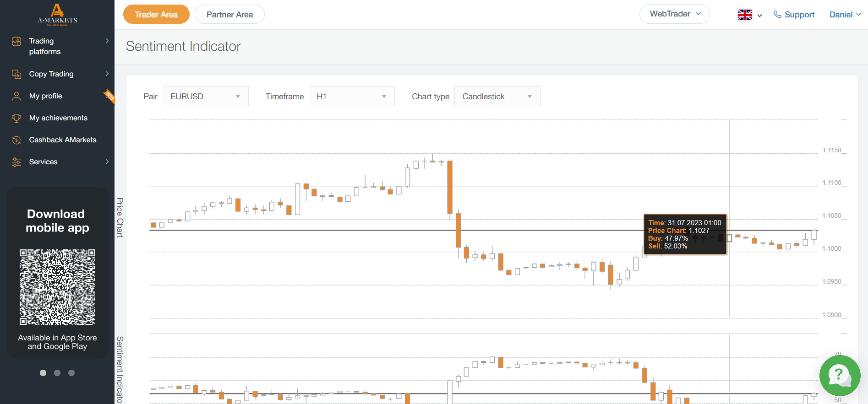Click the My profile person icon
The width and height of the screenshot is (868, 404).
point(16,96)
